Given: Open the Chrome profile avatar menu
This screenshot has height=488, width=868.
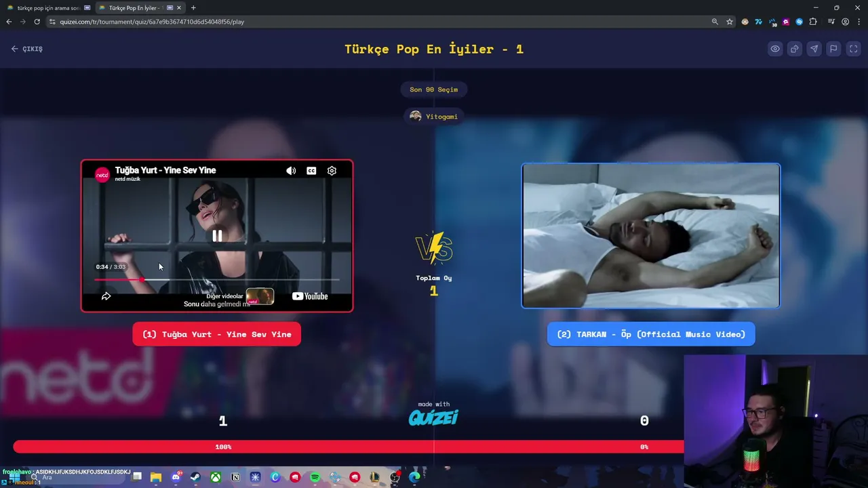Looking at the screenshot, I should tap(845, 22).
